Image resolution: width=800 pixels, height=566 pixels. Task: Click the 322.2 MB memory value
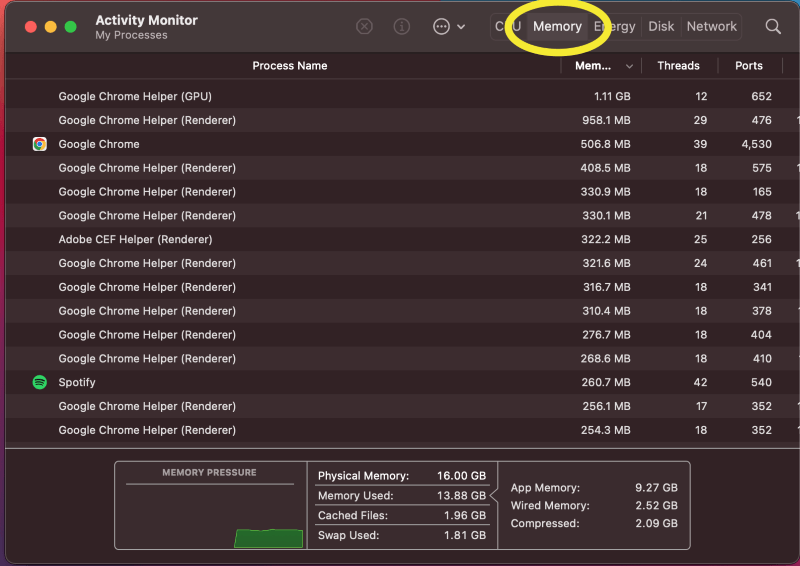(606, 239)
